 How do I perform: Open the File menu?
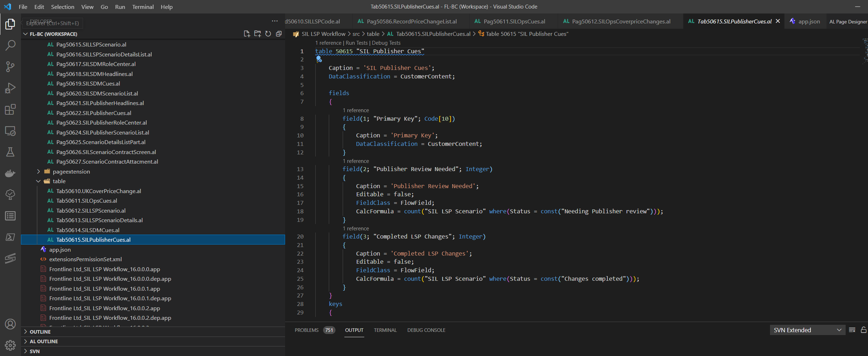pyautogui.click(x=23, y=7)
